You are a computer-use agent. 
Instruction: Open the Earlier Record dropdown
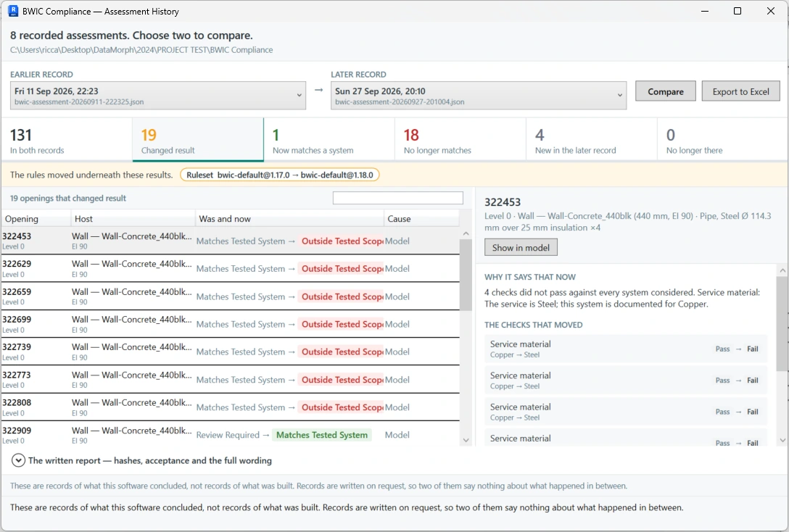point(158,96)
